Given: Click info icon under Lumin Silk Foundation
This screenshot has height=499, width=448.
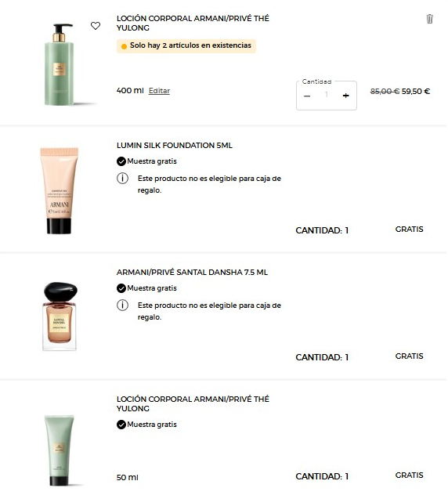Looking at the screenshot, I should [x=122, y=179].
